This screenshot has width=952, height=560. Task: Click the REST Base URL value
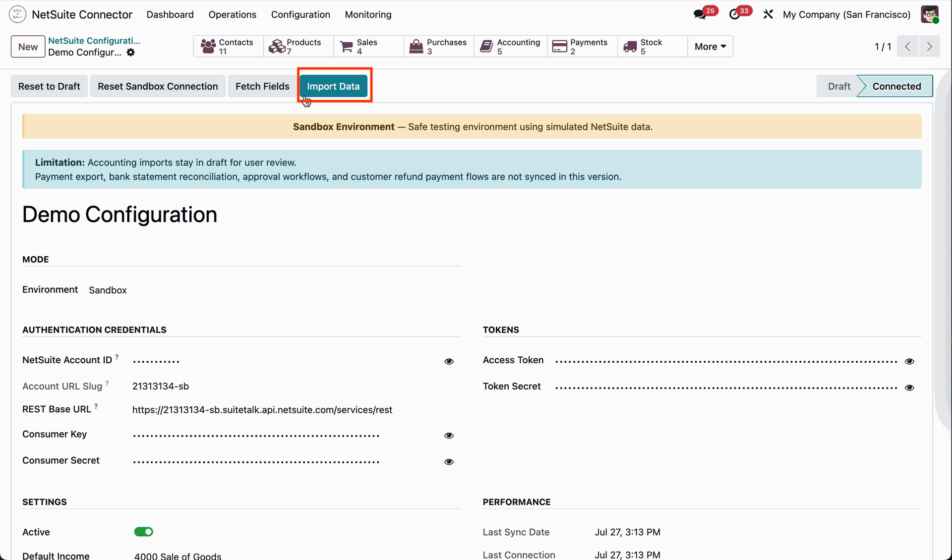(262, 410)
